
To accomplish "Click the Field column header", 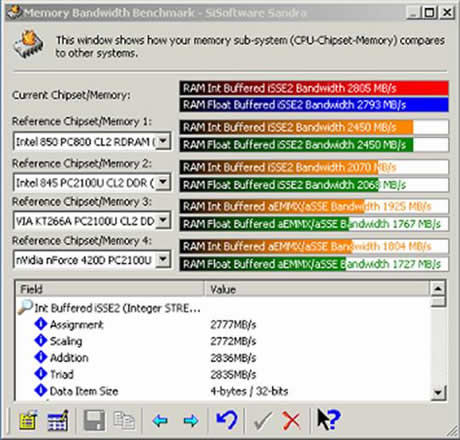I will click(110, 289).
